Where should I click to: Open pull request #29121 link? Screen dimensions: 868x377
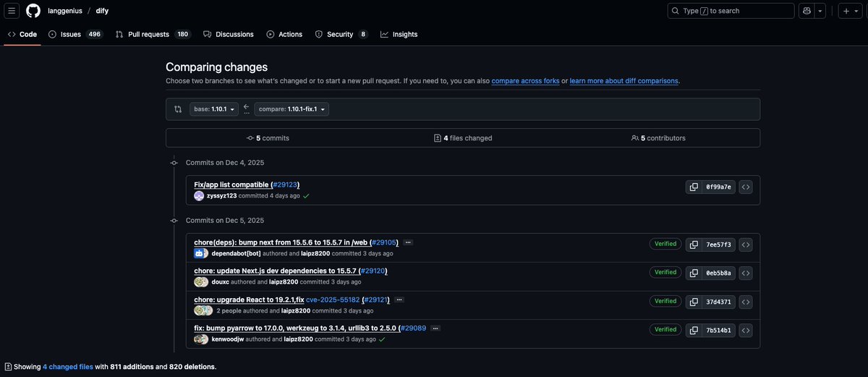point(377,300)
